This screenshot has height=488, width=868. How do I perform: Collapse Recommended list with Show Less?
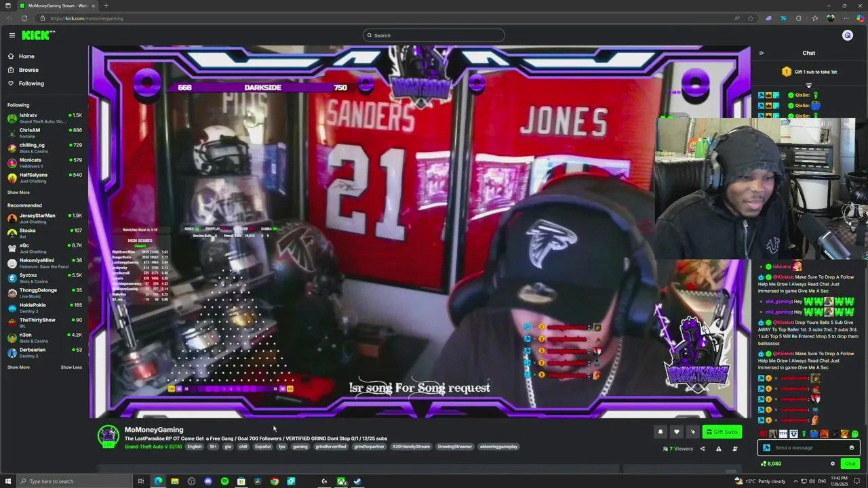click(x=71, y=367)
